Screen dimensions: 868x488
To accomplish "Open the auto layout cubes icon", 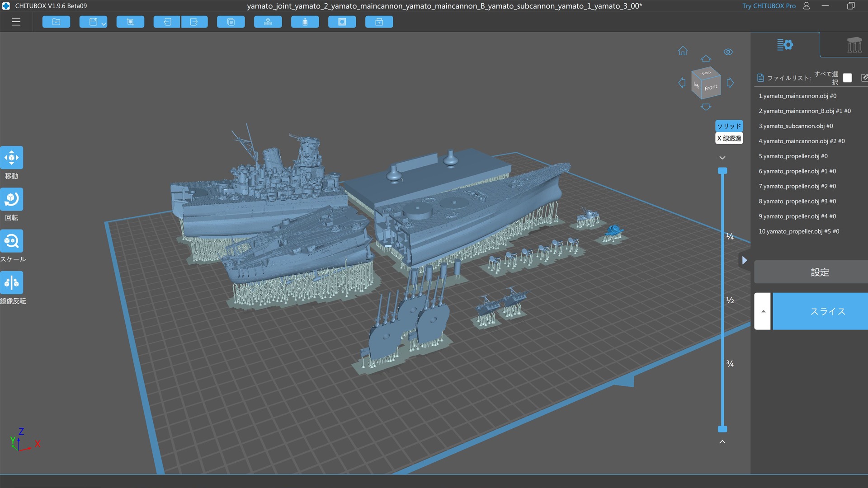I will coord(268,22).
